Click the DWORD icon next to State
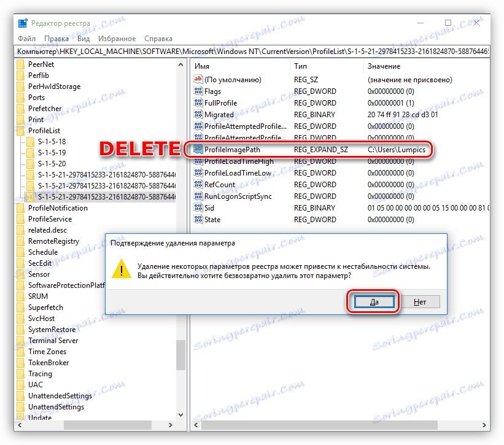The image size is (504, 445). click(x=198, y=219)
